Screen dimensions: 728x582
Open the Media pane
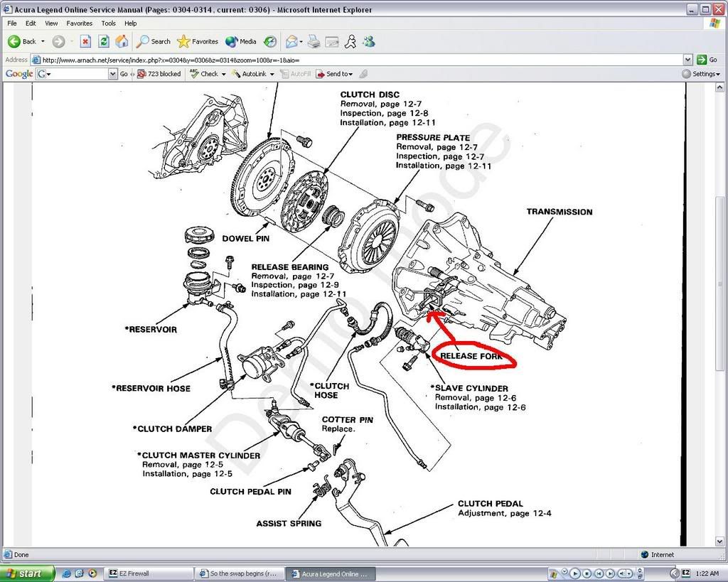pos(241,42)
